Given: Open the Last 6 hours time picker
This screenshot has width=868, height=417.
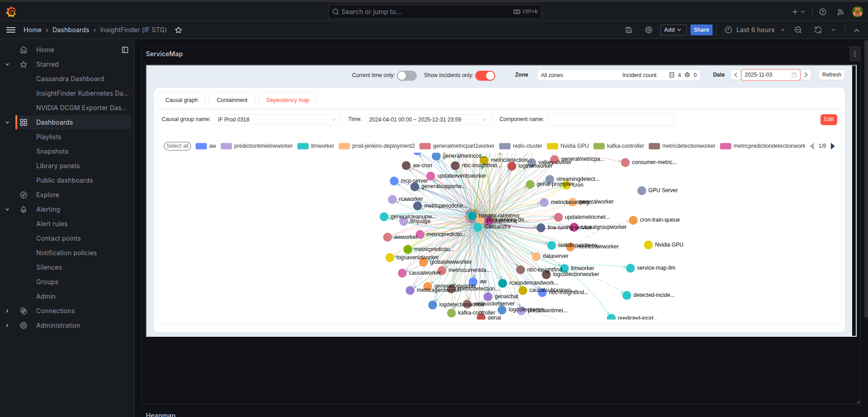Looking at the screenshot, I should [755, 30].
